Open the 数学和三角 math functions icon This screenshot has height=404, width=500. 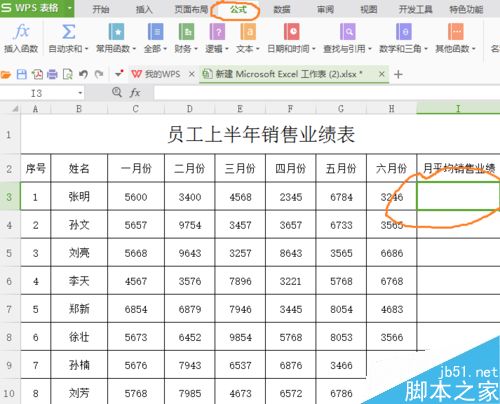pos(404,32)
